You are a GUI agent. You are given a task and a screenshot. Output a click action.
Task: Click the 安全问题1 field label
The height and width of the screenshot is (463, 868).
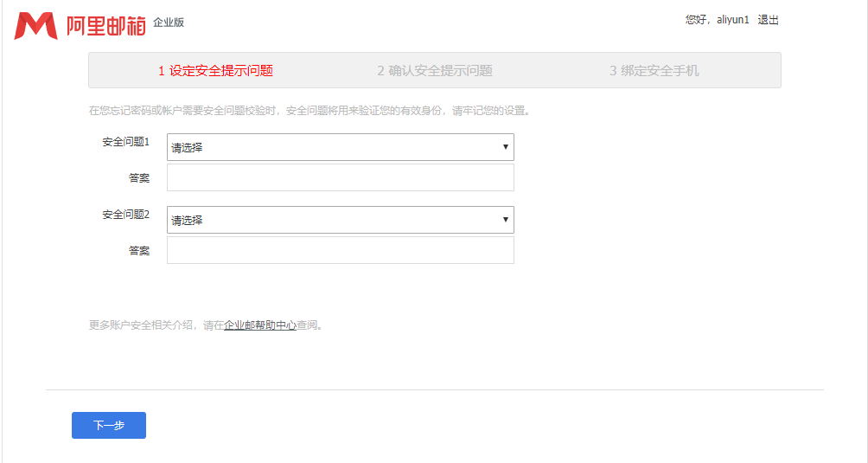tap(125, 142)
